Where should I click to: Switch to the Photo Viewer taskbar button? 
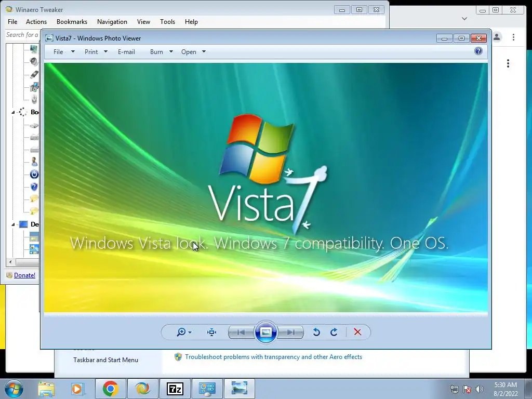pyautogui.click(x=239, y=389)
